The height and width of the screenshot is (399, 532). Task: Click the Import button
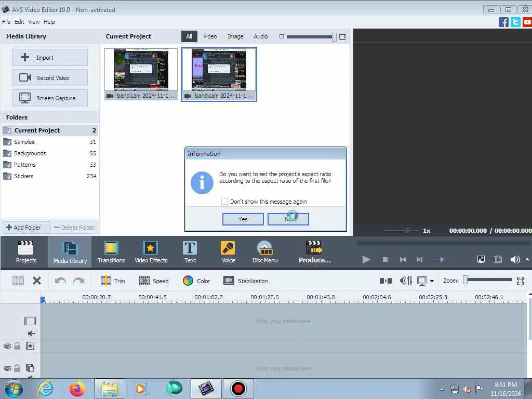(50, 57)
